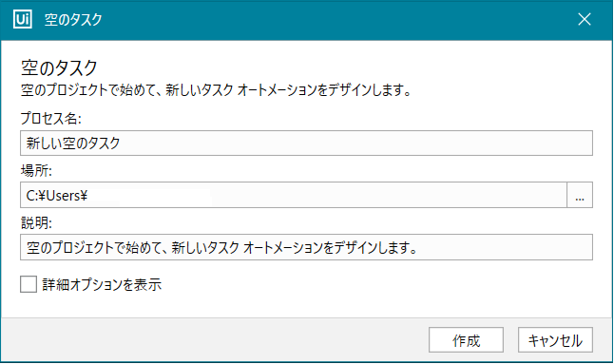Click the 場所: label
The image size is (614, 364).
(x=36, y=170)
